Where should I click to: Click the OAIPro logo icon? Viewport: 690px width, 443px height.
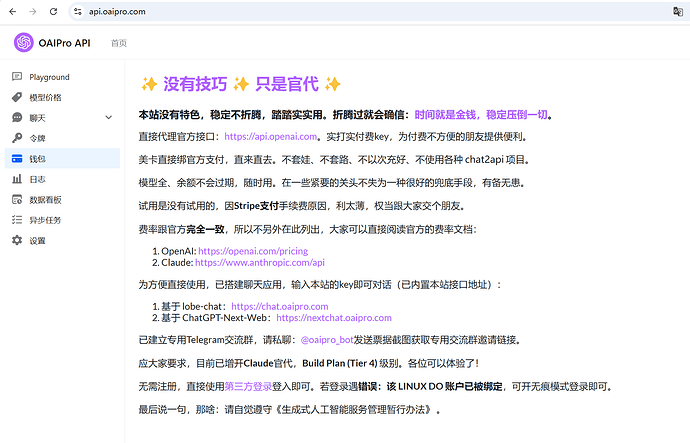(x=24, y=43)
